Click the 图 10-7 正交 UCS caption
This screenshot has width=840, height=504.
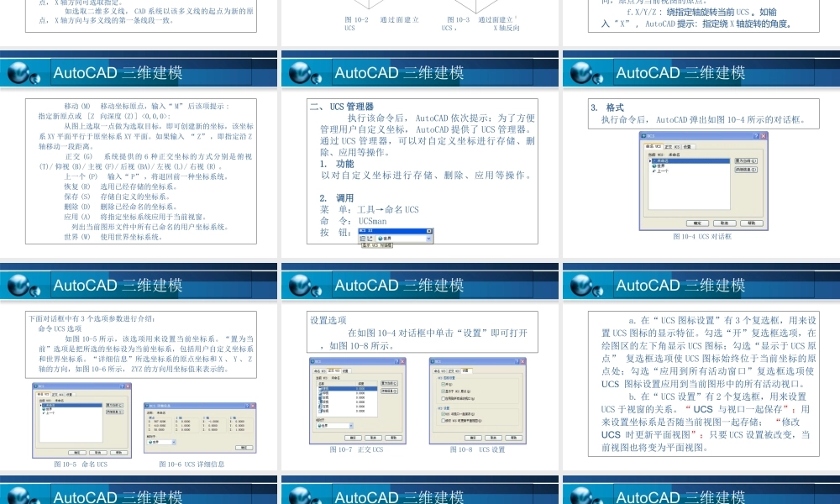pos(357,450)
